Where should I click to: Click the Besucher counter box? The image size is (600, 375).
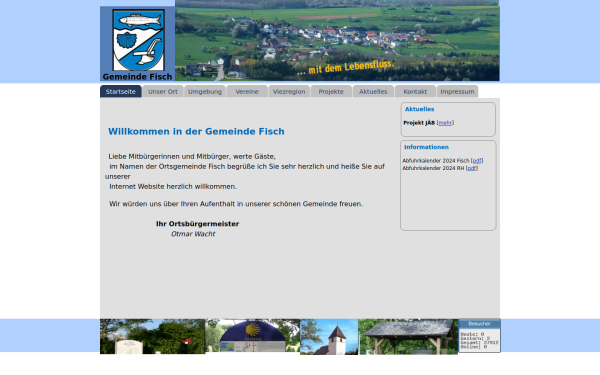point(479,336)
